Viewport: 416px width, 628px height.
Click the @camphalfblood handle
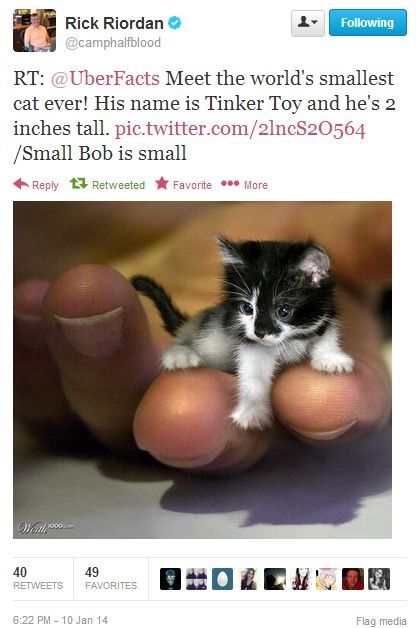tap(113, 42)
